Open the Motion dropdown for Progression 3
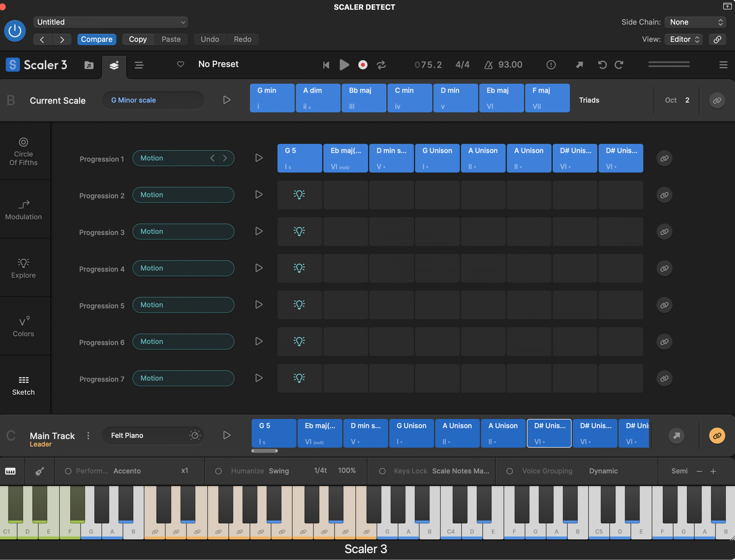This screenshot has width=735, height=560. (x=183, y=231)
